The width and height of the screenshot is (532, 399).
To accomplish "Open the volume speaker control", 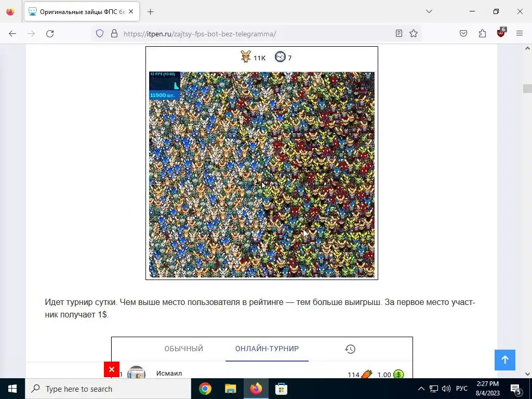I will click(446, 389).
